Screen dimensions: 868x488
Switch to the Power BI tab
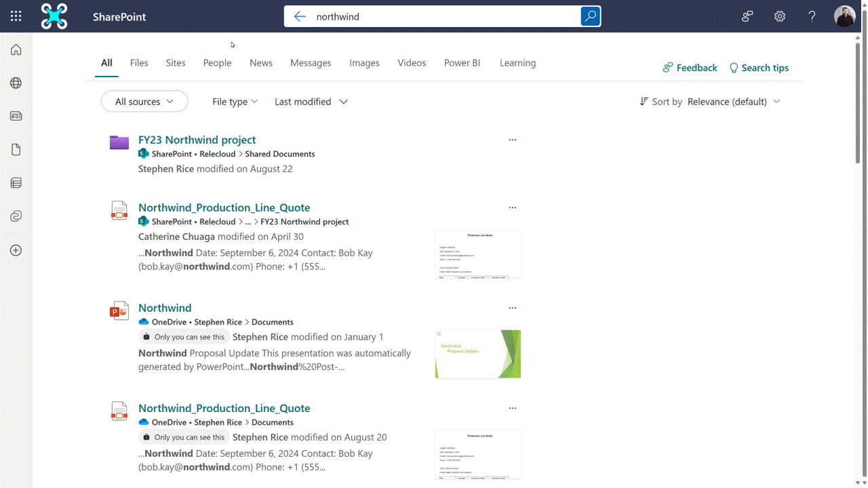[x=462, y=63]
